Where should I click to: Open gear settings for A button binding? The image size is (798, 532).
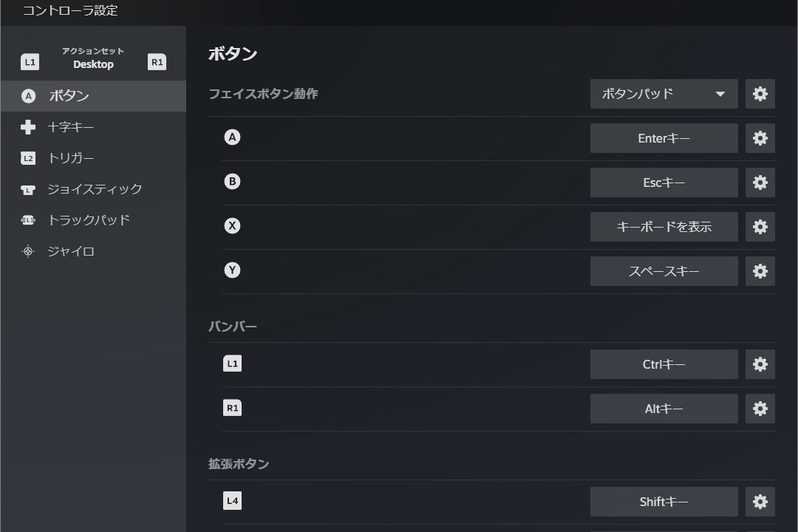pyautogui.click(x=760, y=138)
